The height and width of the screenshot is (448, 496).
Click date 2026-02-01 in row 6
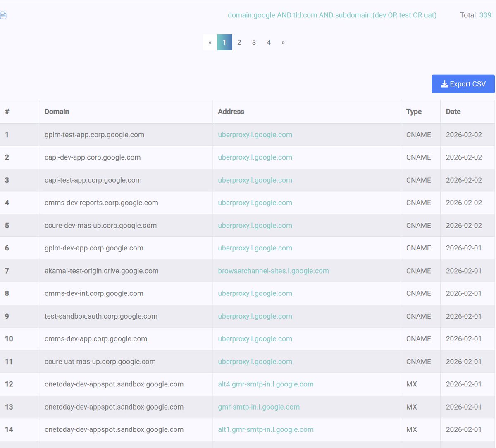pos(464,248)
